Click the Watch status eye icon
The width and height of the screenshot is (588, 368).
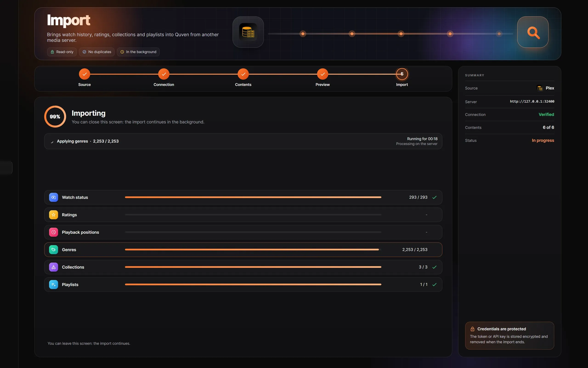(x=54, y=197)
